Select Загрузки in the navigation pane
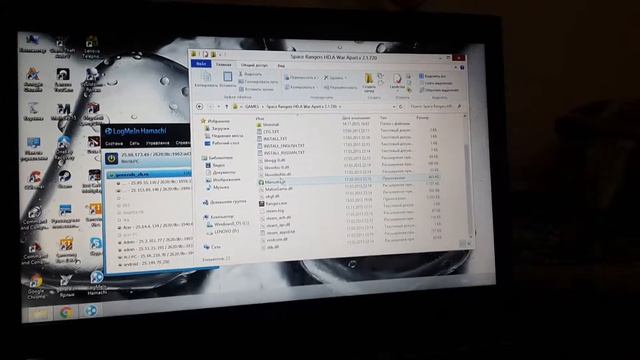 [218, 129]
